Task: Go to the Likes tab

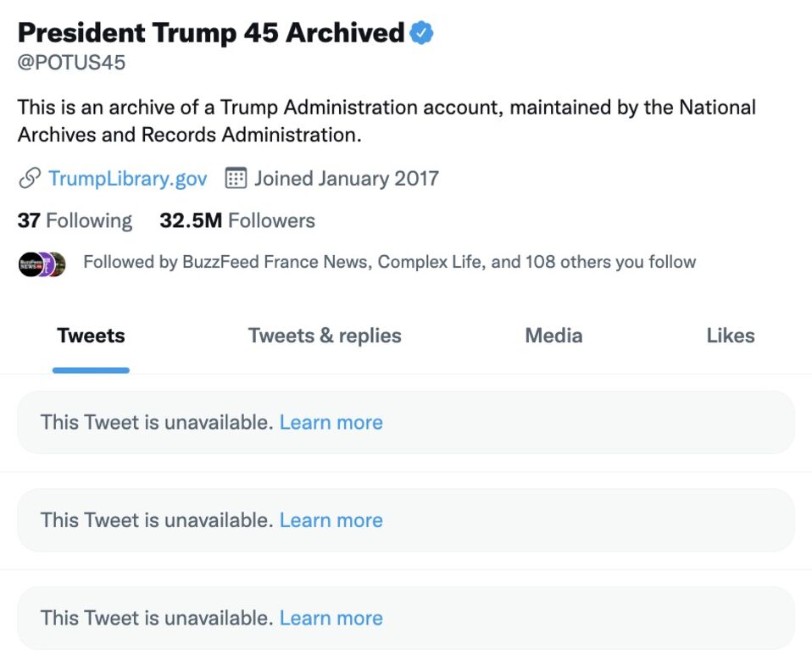Action: point(730,336)
